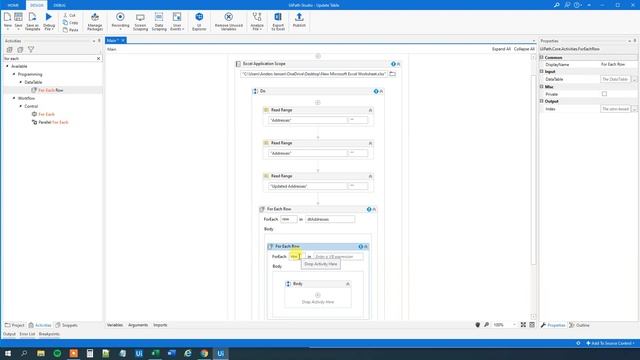
Task: Open the Recording tool
Action: (120, 21)
